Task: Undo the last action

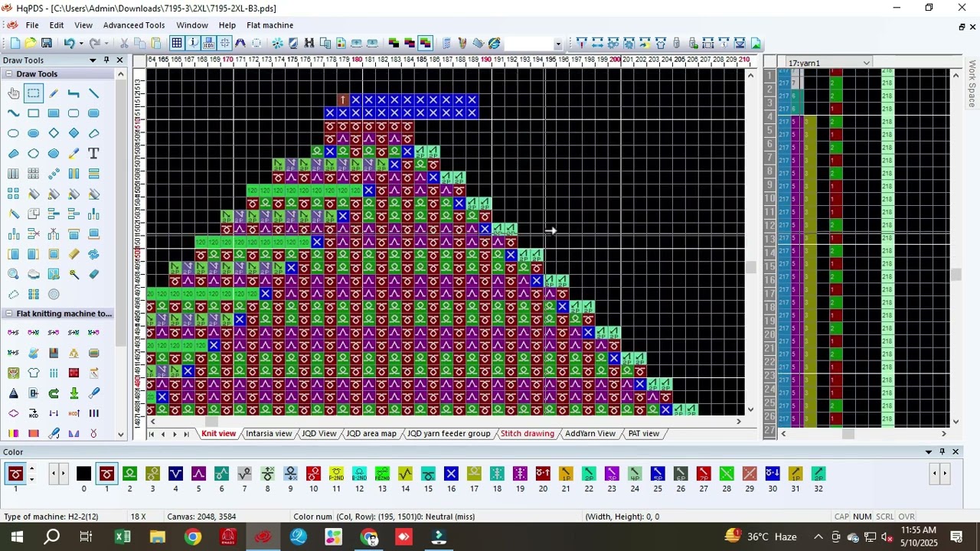Action: (x=69, y=44)
